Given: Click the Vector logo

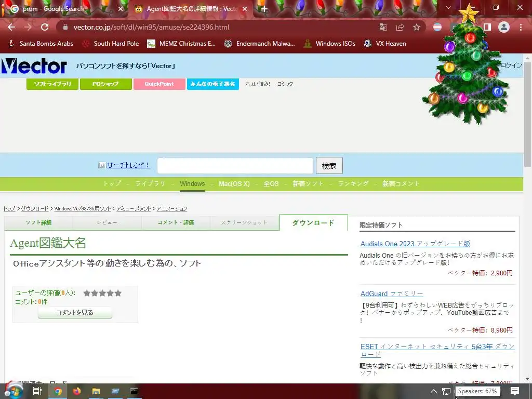Looking at the screenshot, I should click(34, 66).
